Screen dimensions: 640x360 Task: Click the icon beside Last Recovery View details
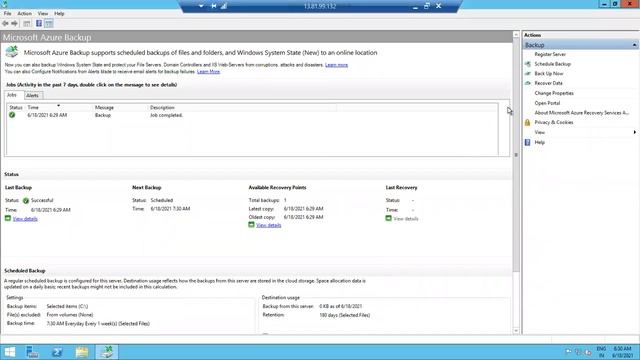[389, 218]
